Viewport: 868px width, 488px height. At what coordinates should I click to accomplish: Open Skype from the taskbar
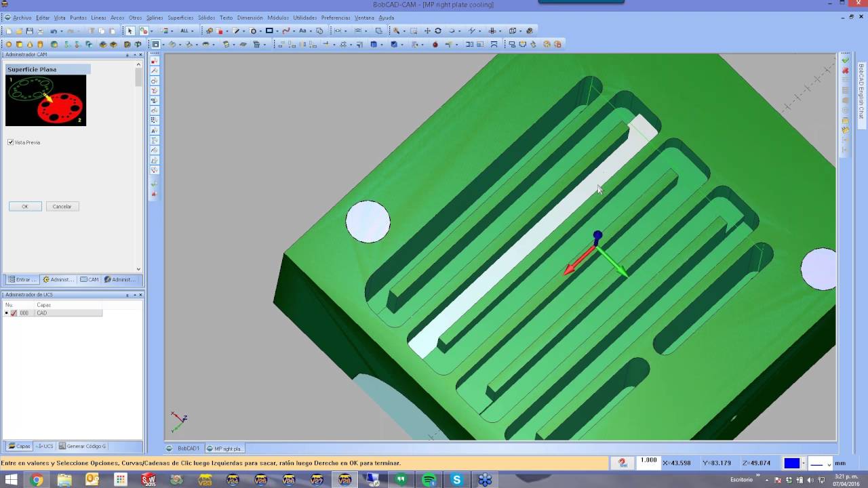[x=456, y=480]
